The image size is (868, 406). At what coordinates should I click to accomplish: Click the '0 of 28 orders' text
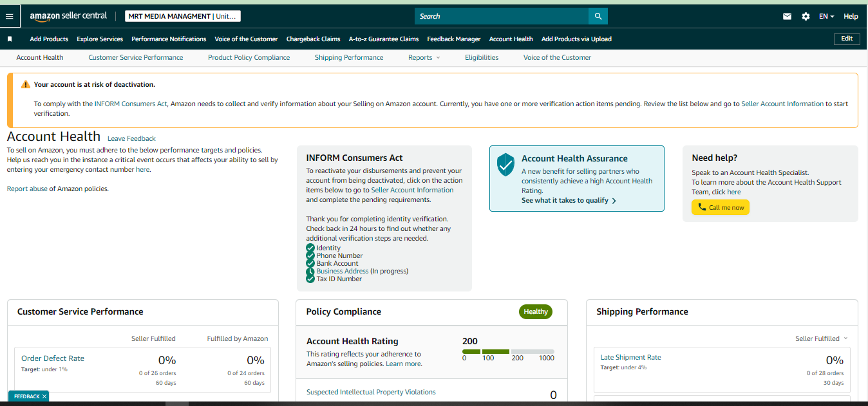(x=825, y=373)
